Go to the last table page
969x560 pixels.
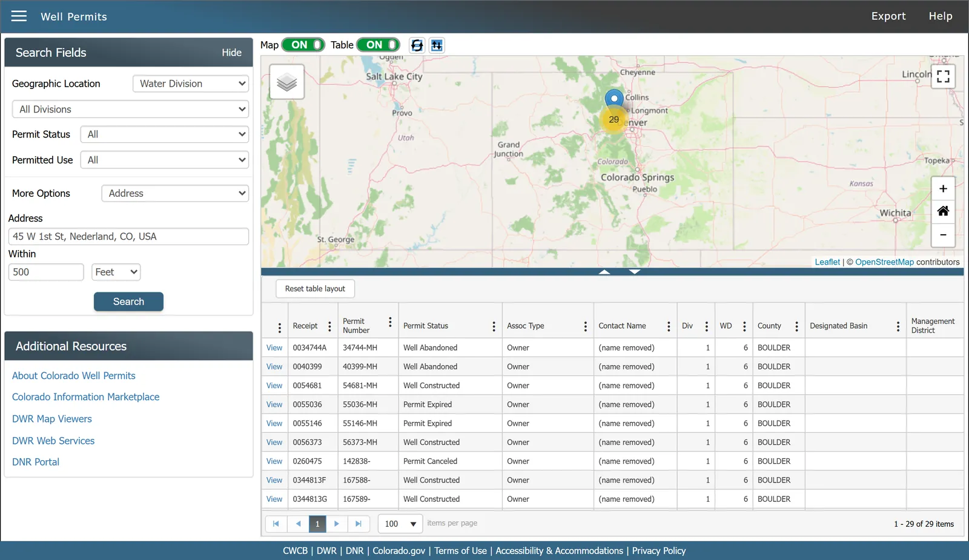(359, 524)
